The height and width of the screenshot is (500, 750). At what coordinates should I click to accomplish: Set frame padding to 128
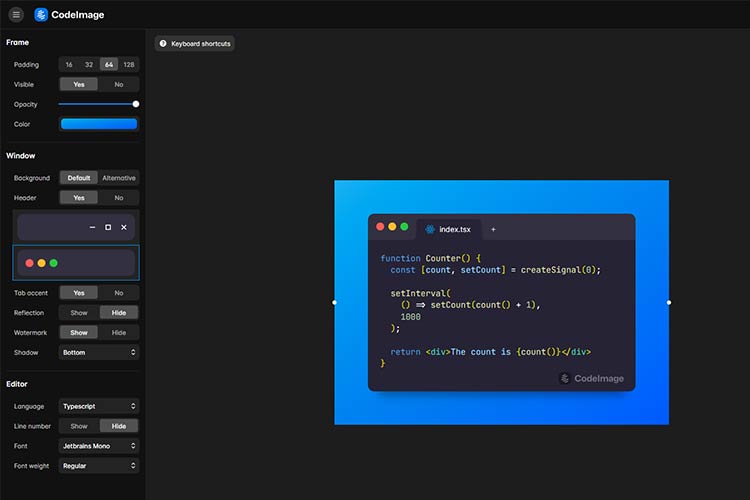pyautogui.click(x=129, y=65)
